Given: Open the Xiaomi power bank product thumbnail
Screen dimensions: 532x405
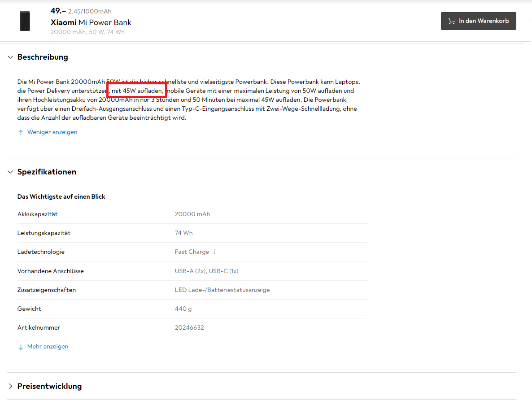Looking at the screenshot, I should pos(25,21).
